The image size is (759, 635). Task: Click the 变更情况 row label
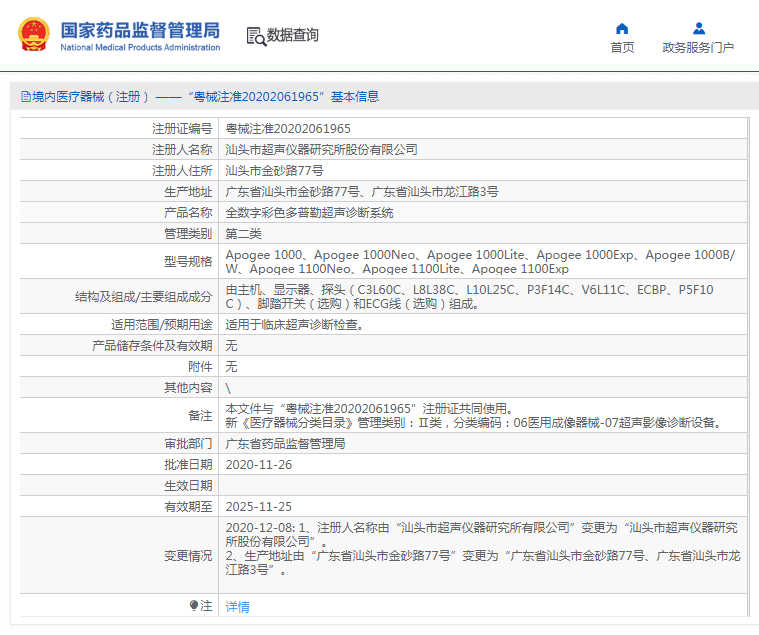(x=188, y=556)
